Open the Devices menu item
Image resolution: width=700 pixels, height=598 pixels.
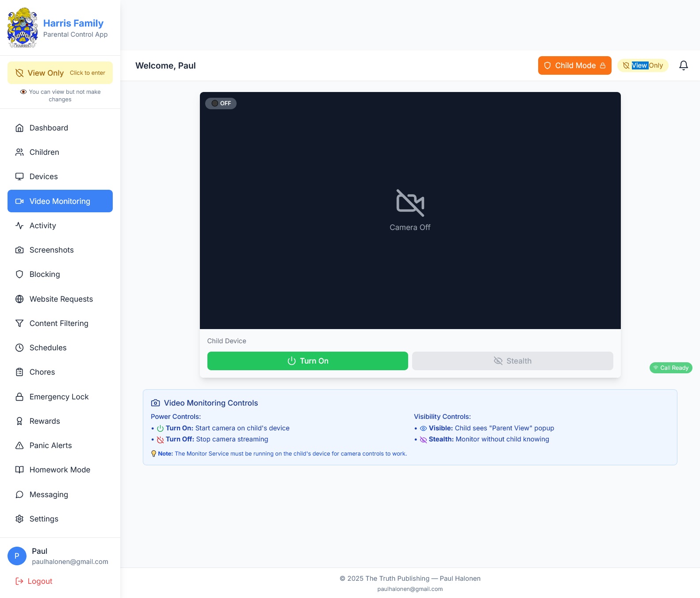(60, 176)
